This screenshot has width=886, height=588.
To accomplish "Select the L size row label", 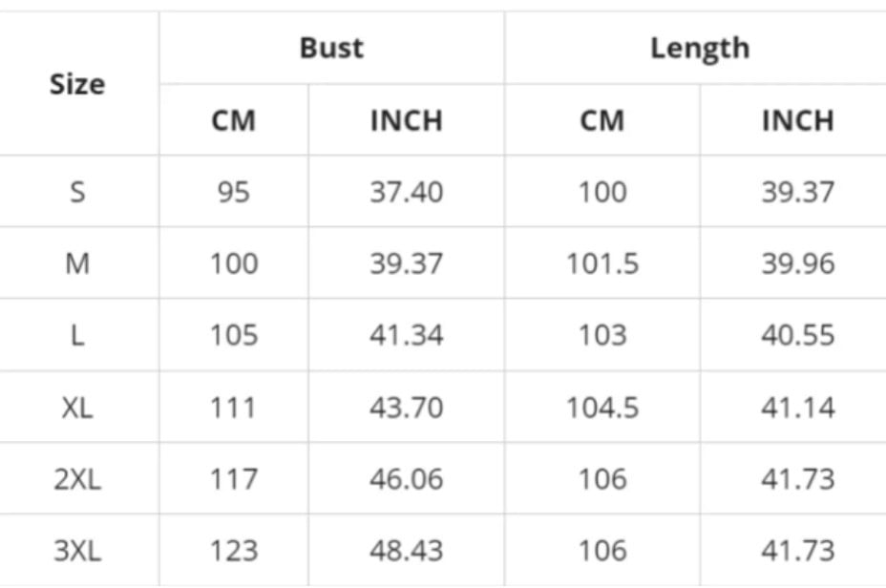I will pyautogui.click(x=77, y=335).
